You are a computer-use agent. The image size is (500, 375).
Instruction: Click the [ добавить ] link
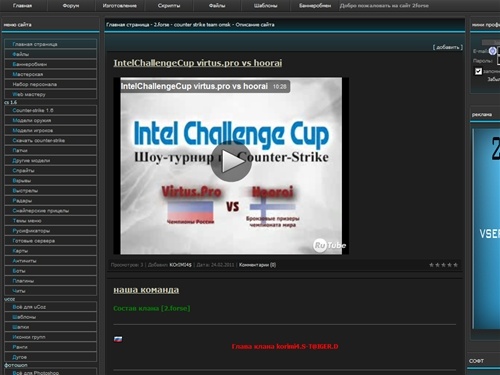click(448, 47)
